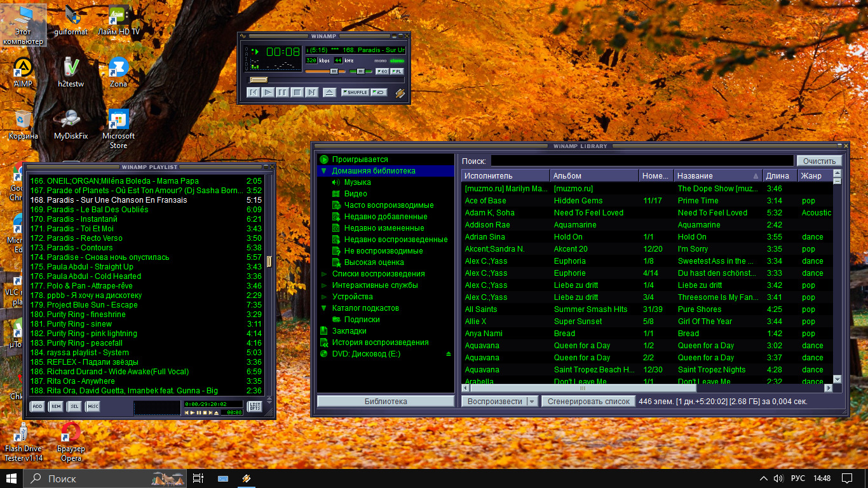Click Winamp icon in the taskbar

[247, 478]
